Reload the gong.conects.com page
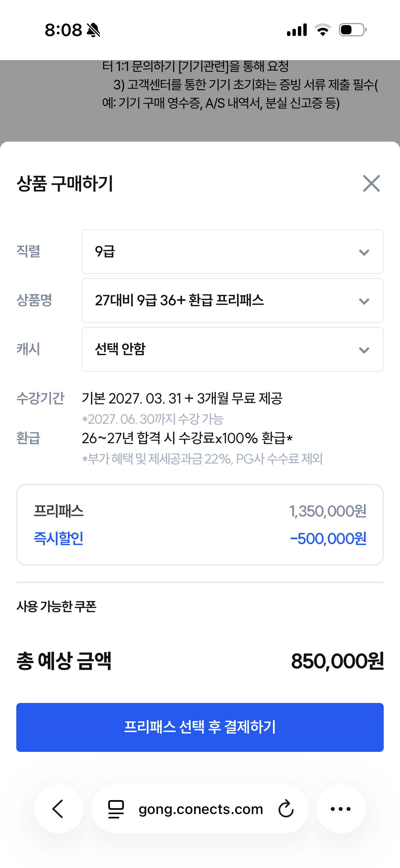Viewport: 400px width, 868px height. [286, 809]
